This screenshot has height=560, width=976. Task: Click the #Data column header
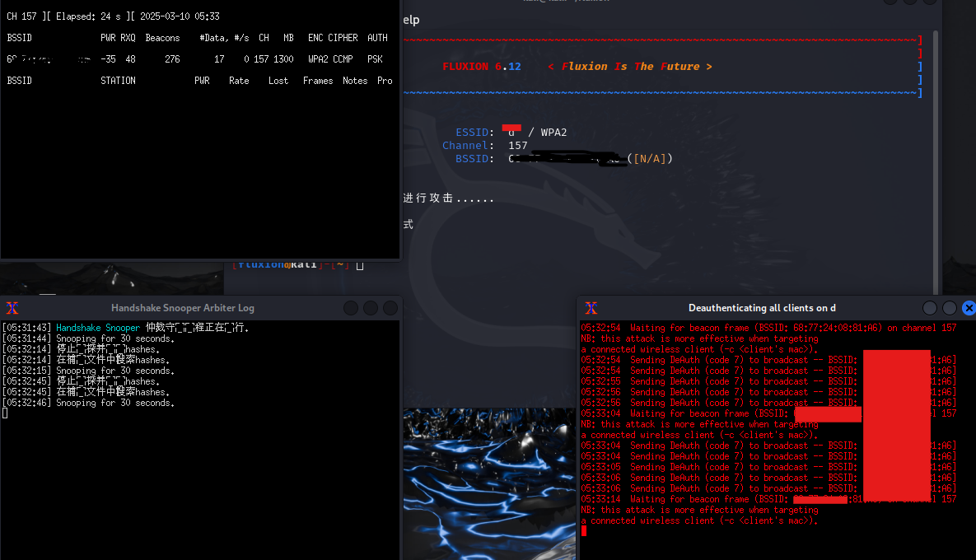pyautogui.click(x=214, y=38)
